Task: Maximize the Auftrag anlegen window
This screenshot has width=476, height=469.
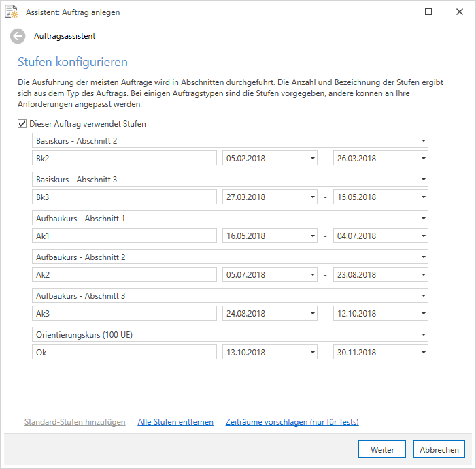Action: 428,12
